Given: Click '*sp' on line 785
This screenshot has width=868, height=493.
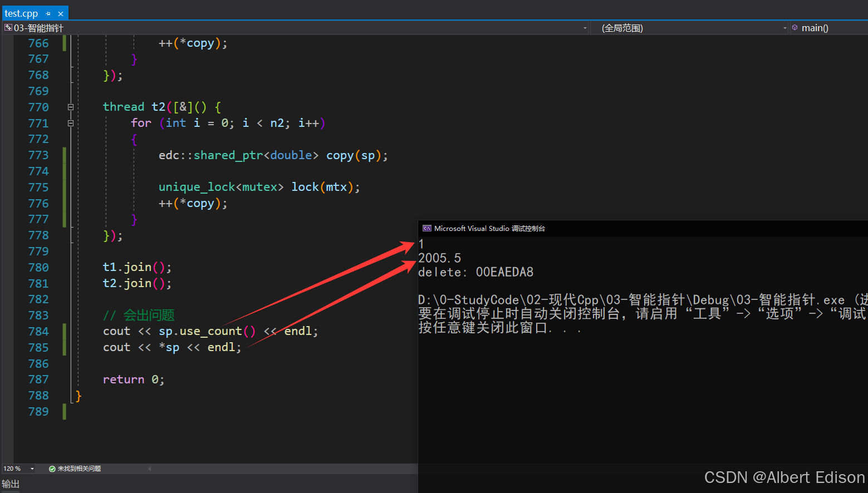Looking at the screenshot, I should [169, 347].
